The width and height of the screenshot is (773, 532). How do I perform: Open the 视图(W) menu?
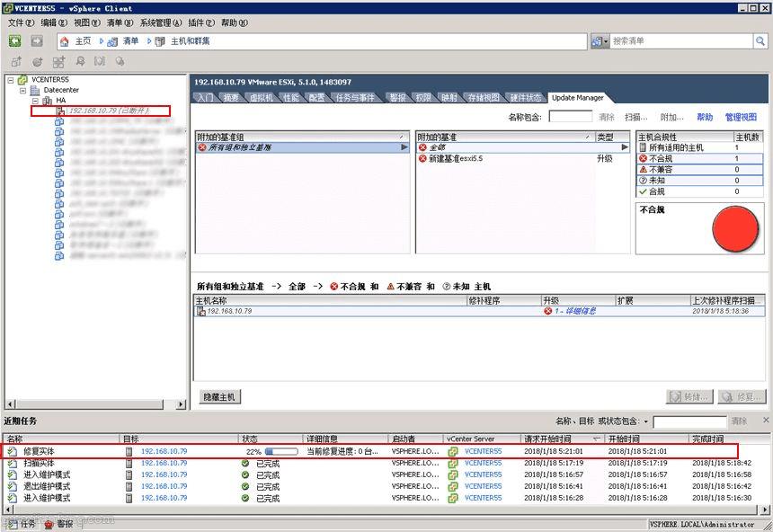(x=87, y=22)
